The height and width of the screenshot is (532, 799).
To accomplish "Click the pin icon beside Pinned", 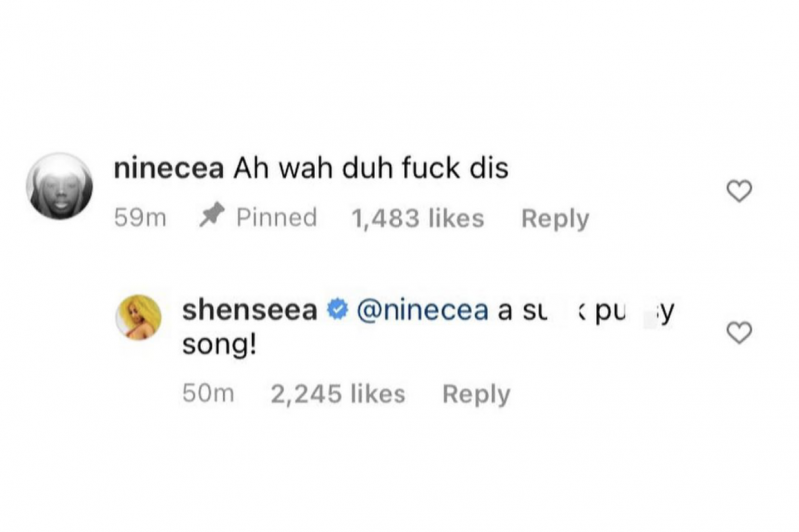I will tap(208, 217).
